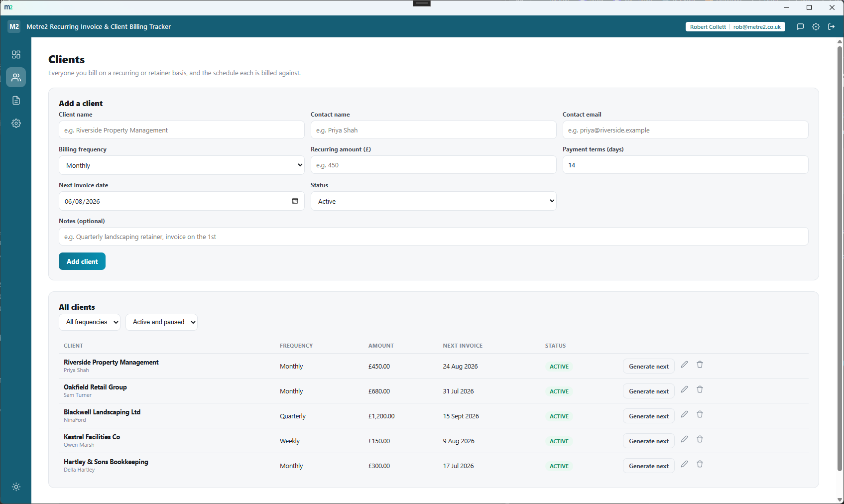Click the NEXT INVOICE column header

463,346
